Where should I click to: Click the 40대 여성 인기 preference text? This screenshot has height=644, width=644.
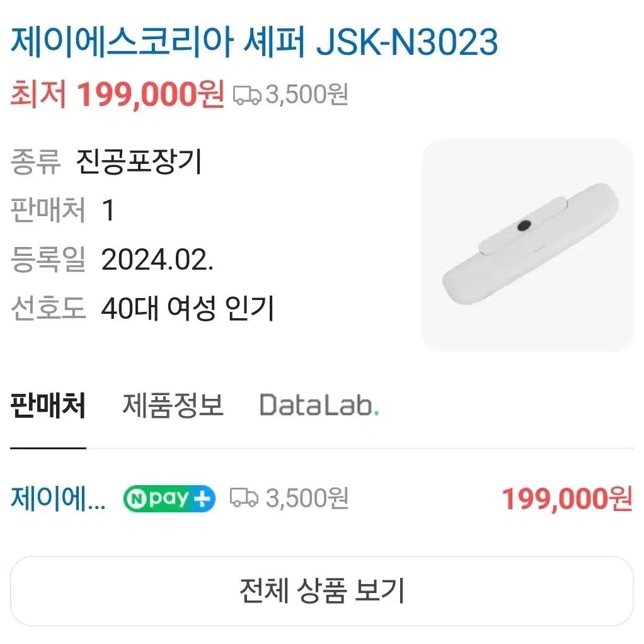(x=187, y=308)
